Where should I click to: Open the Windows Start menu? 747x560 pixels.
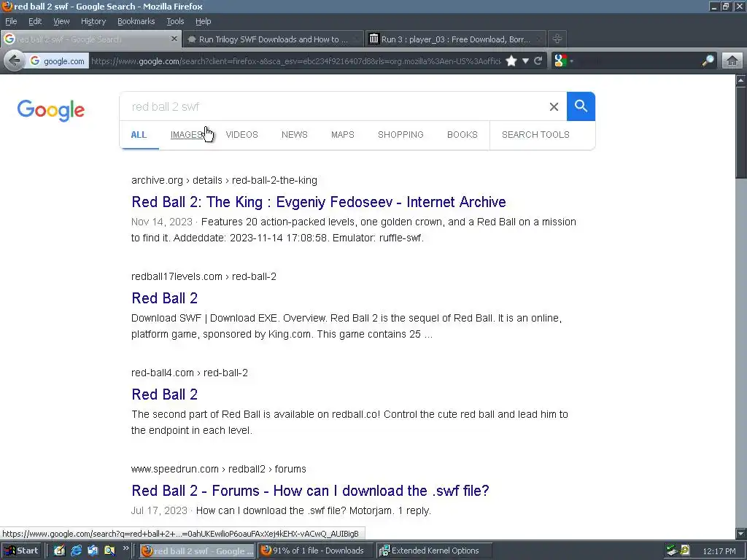coord(21,551)
